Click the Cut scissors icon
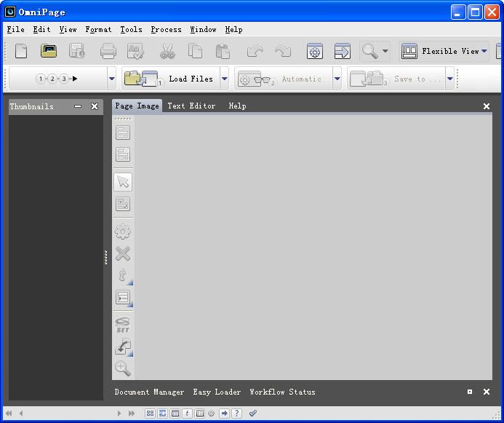 point(167,51)
